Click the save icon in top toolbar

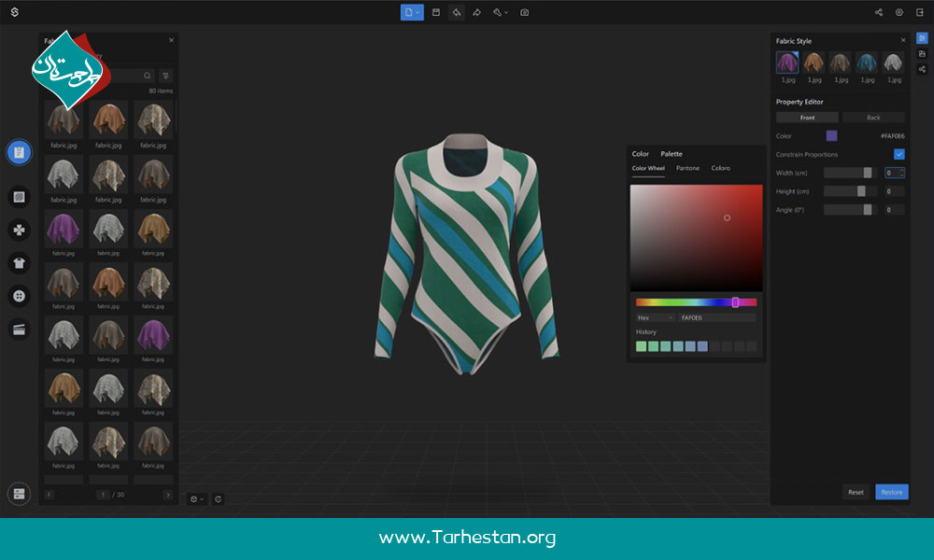tap(436, 12)
